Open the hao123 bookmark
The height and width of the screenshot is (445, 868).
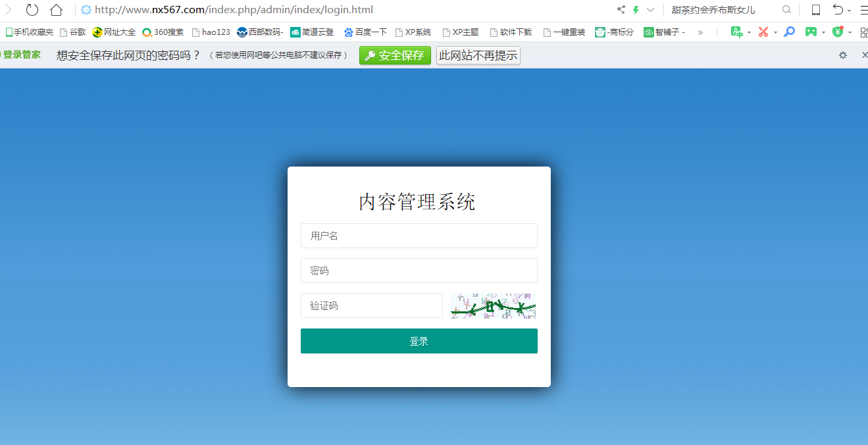click(x=211, y=31)
